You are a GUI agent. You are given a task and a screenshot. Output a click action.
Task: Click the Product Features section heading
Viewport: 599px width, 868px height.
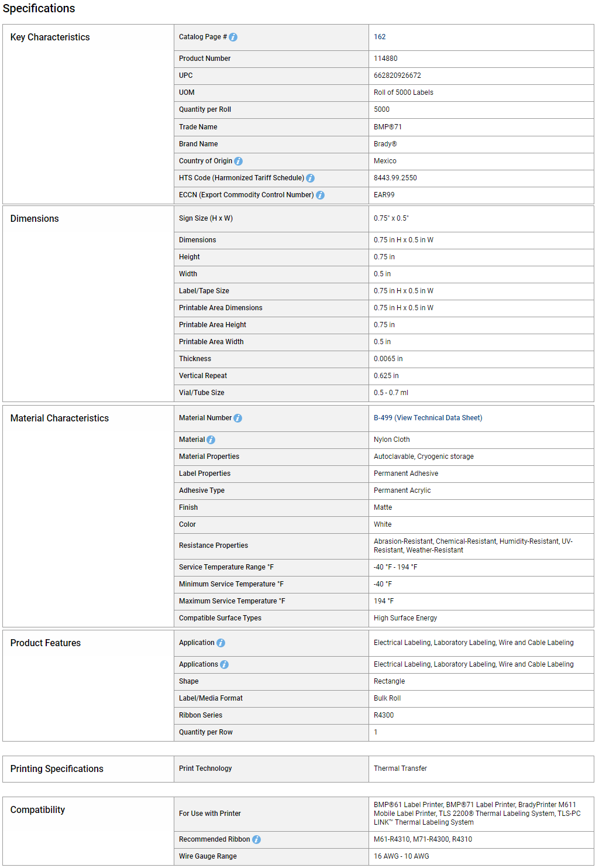(x=45, y=643)
